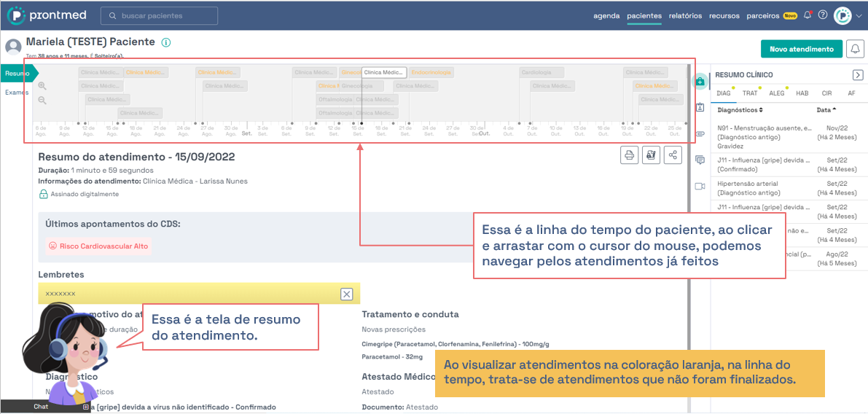Select the AF tab

point(851,93)
